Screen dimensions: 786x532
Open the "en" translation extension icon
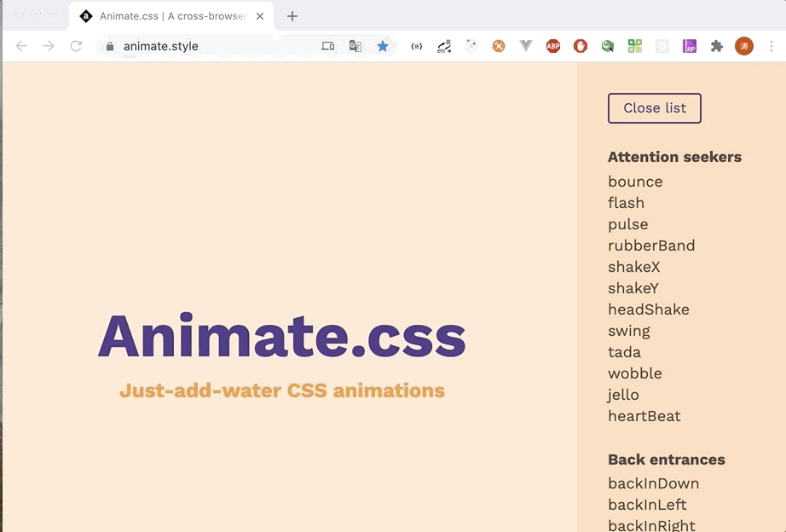[x=444, y=46]
